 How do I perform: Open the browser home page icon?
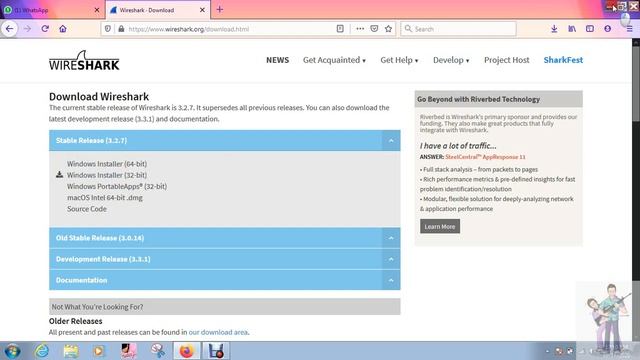pyautogui.click(x=63, y=29)
